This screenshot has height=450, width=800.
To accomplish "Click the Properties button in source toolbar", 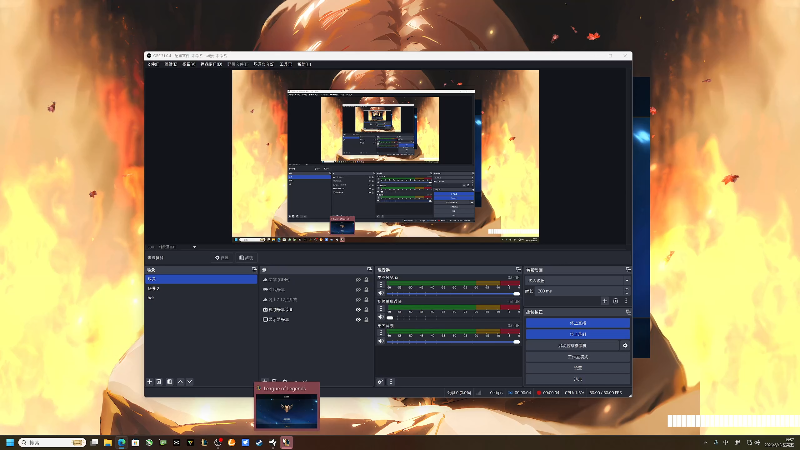I will (x=222, y=258).
